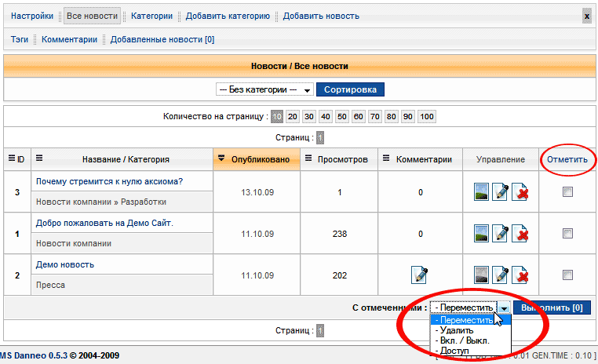This screenshot has width=598, height=364.
Task: Click the red X delete icon for news ID 3
Action: (x=520, y=191)
